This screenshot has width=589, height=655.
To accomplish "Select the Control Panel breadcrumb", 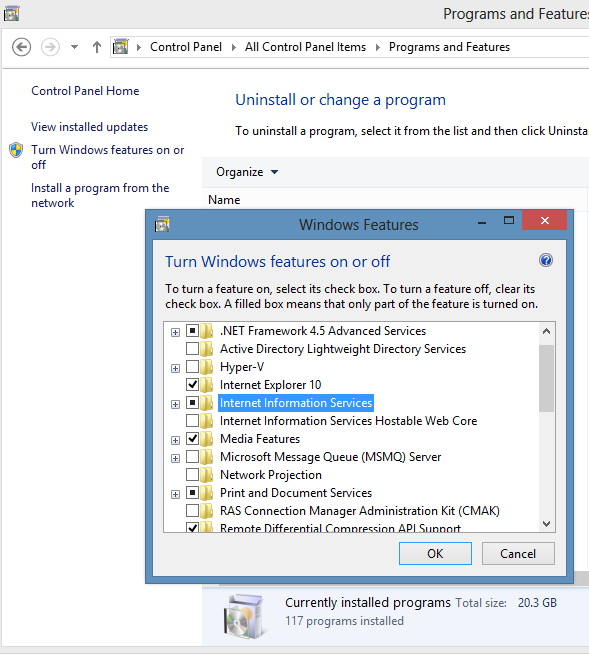I will (186, 47).
